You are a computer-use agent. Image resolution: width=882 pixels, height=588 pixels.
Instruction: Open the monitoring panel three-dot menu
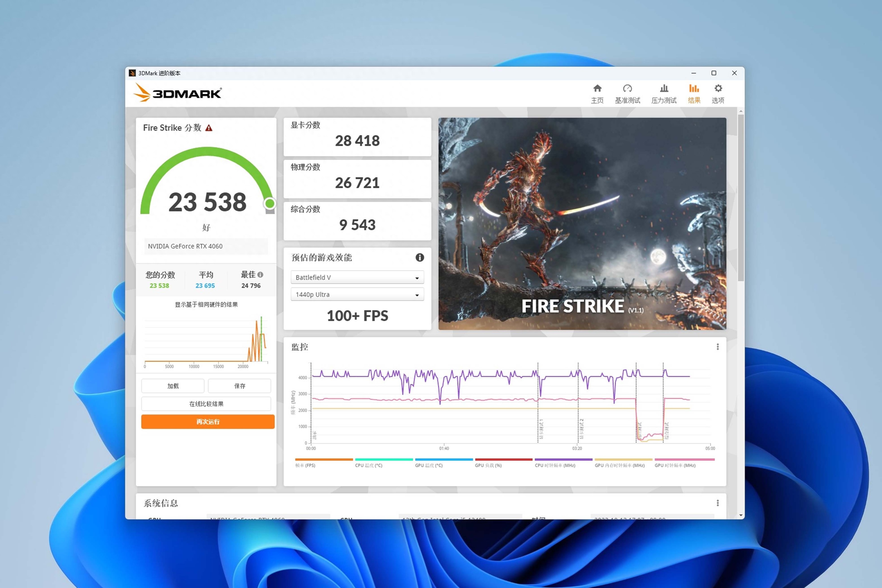(x=717, y=347)
